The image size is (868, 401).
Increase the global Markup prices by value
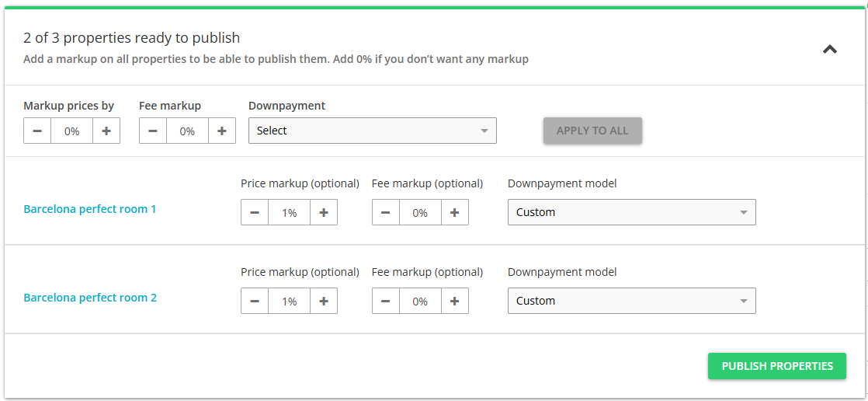[106, 131]
